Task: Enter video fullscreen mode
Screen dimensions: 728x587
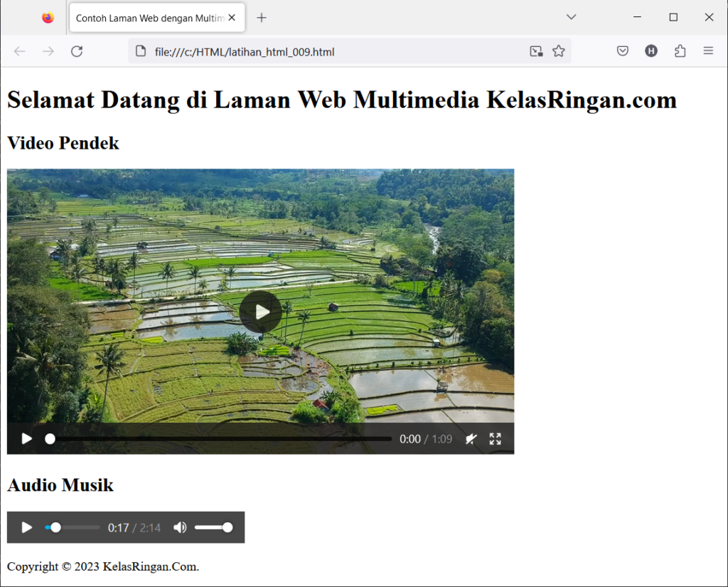Action: pos(496,439)
